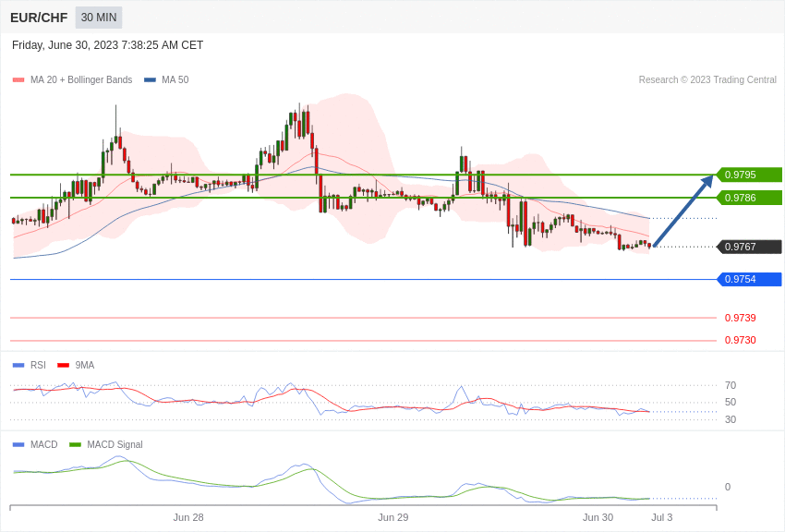The image size is (785, 532).
Task: Click the date stamp 'Friday, June 30, 2023 7:38:25 AM CET'
Action: click(x=108, y=45)
